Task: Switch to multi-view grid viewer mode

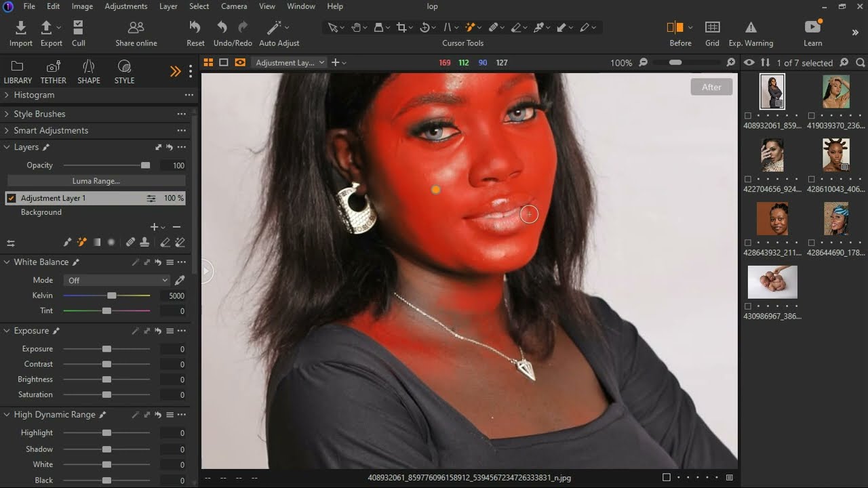Action: (208, 62)
